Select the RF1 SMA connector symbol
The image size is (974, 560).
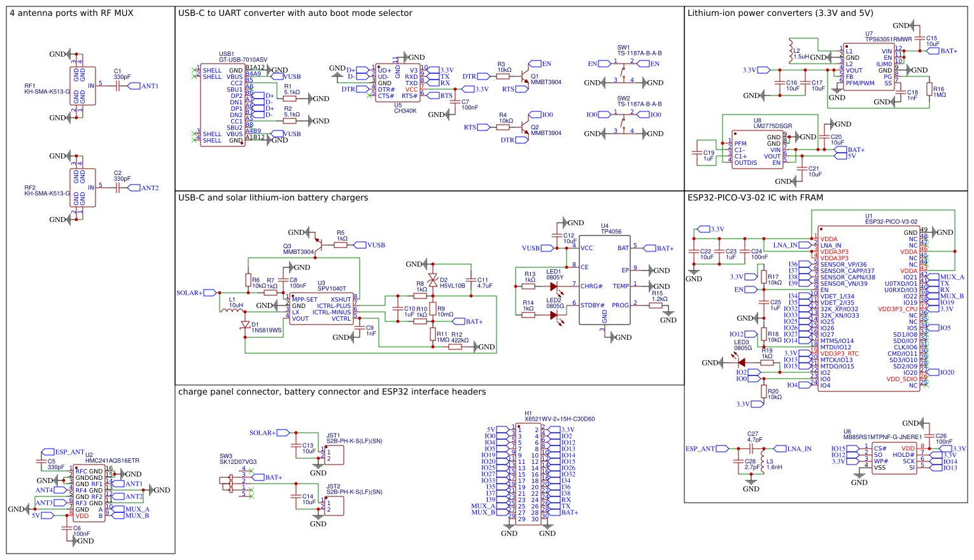83,86
